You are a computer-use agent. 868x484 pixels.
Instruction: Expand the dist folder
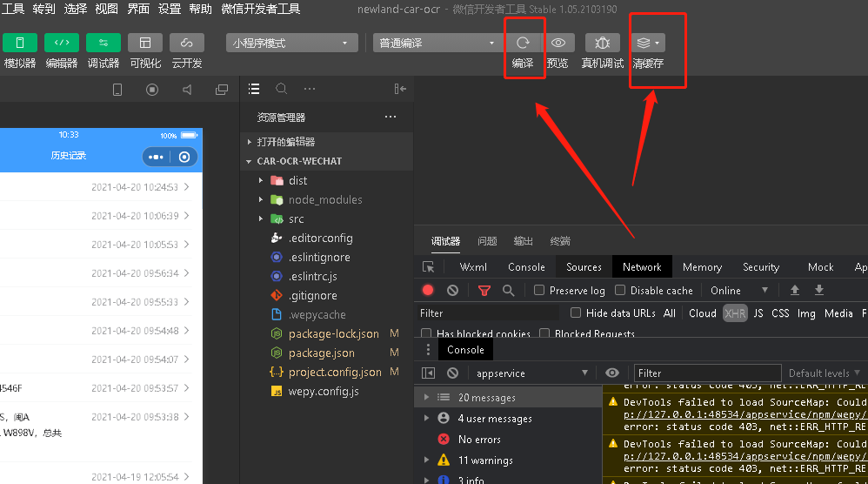pyautogui.click(x=261, y=180)
